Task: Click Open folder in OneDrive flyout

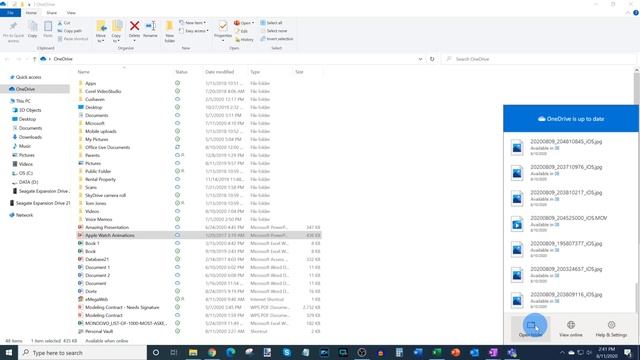Action: click(x=531, y=328)
